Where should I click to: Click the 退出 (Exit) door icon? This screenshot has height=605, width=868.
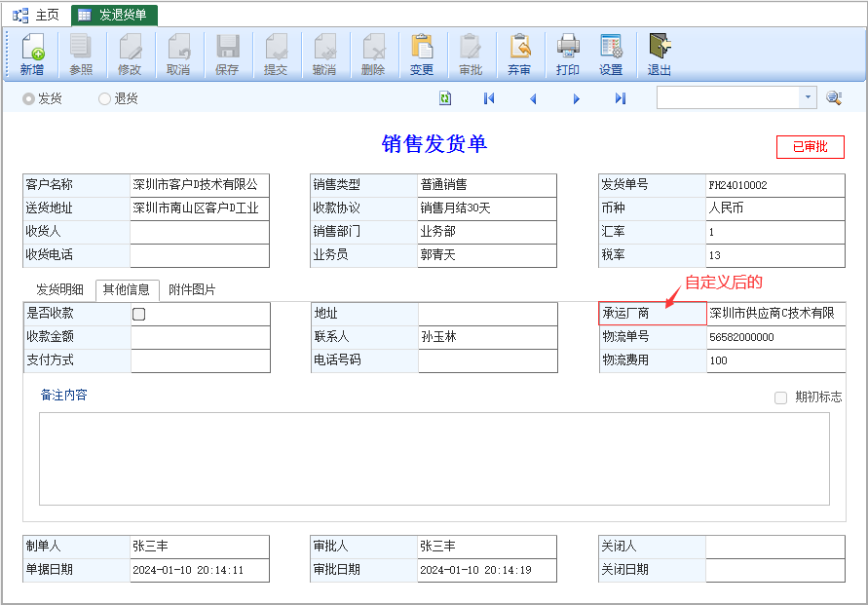pyautogui.click(x=660, y=47)
